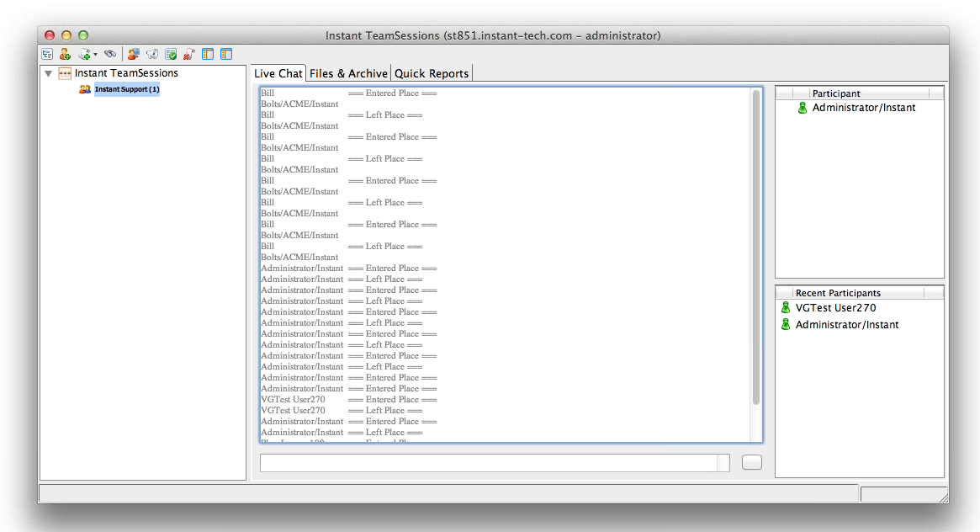
Task: Click the tree view toolbar icon
Action: coord(47,55)
